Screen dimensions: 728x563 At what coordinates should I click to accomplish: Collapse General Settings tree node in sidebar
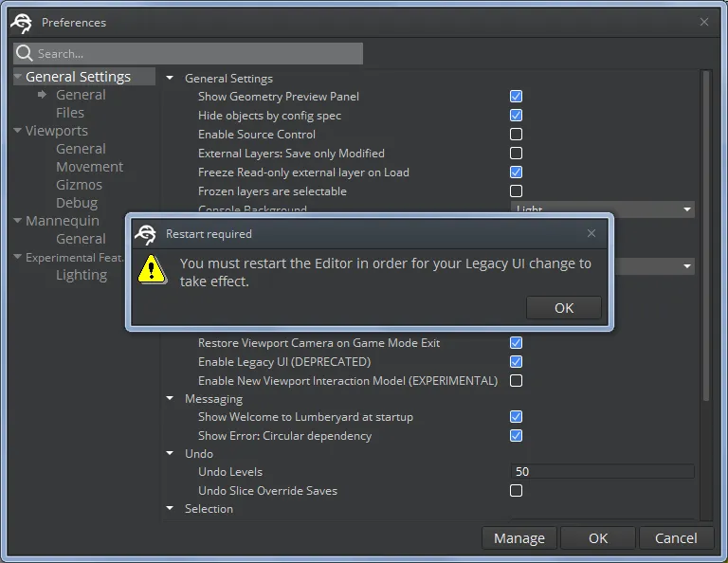pos(18,77)
